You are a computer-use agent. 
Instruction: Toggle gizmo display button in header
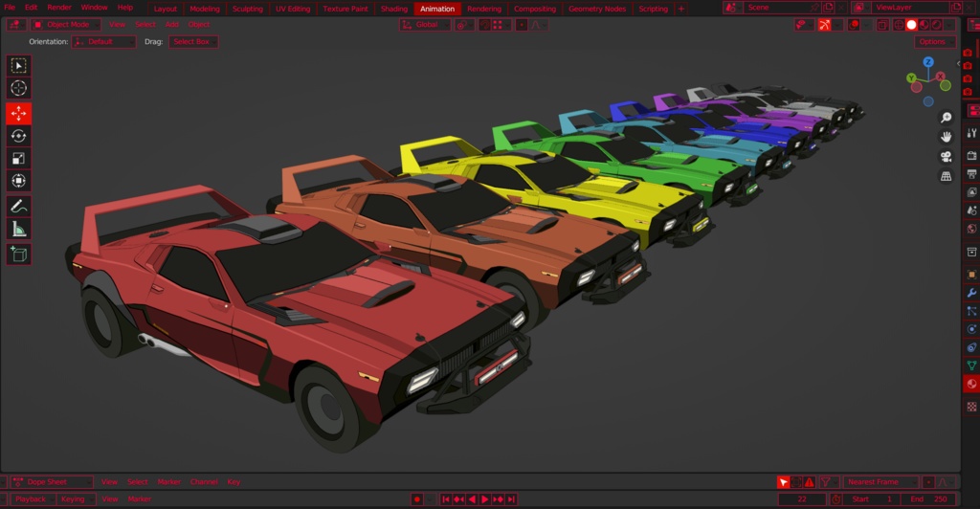tap(824, 25)
